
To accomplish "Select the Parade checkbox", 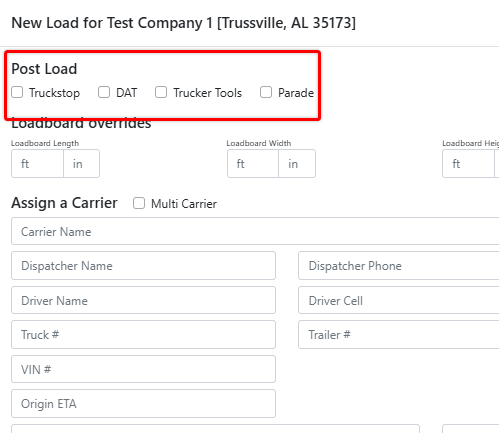I will (x=266, y=92).
